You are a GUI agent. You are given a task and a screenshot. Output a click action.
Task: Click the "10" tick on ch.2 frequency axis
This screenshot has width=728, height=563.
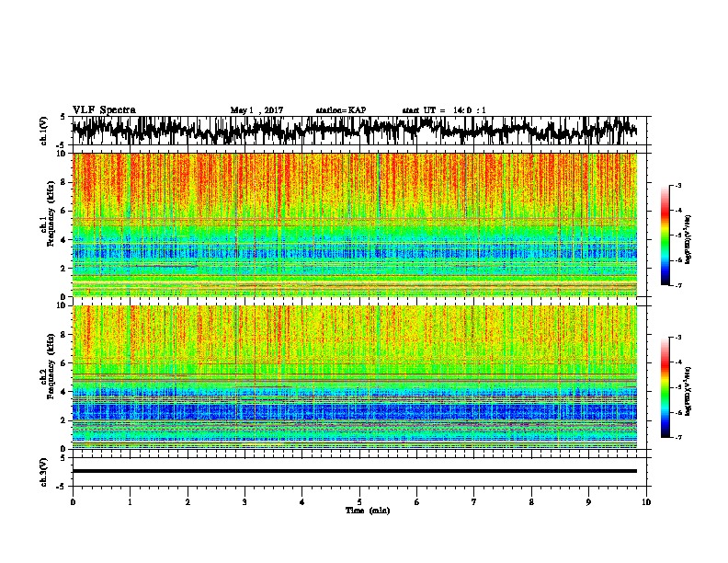63,305
